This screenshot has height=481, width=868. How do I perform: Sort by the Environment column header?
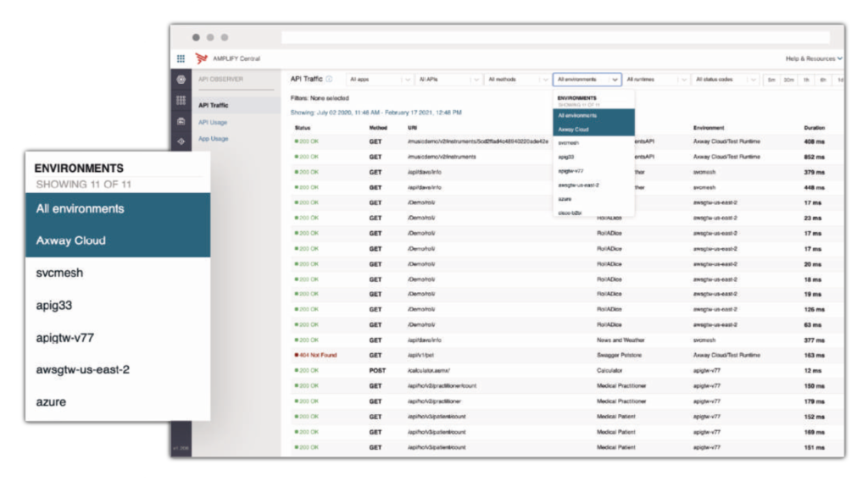coord(709,128)
